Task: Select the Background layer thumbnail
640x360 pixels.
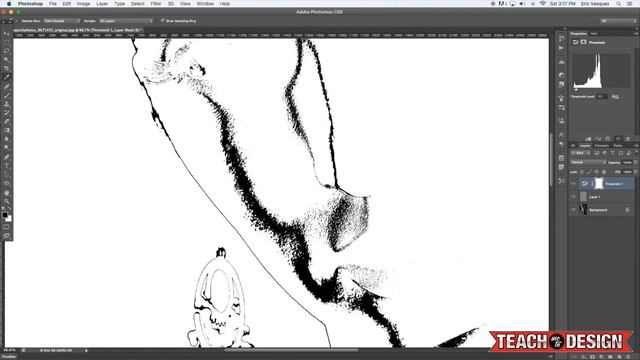Action: (x=583, y=210)
